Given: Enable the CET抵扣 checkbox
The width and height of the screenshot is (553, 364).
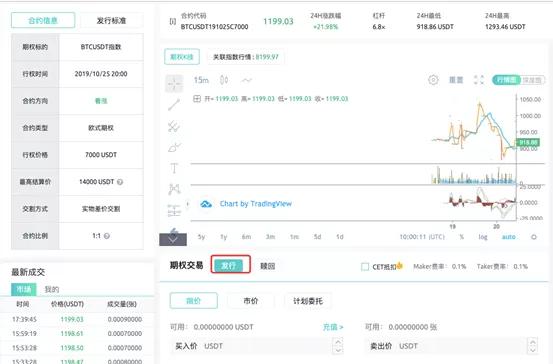Looking at the screenshot, I should 365,267.
